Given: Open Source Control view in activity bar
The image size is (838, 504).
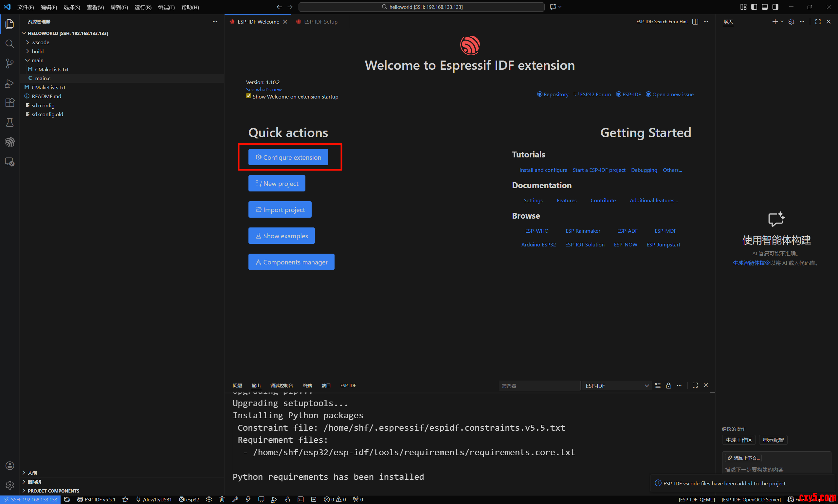Looking at the screenshot, I should [x=9, y=63].
